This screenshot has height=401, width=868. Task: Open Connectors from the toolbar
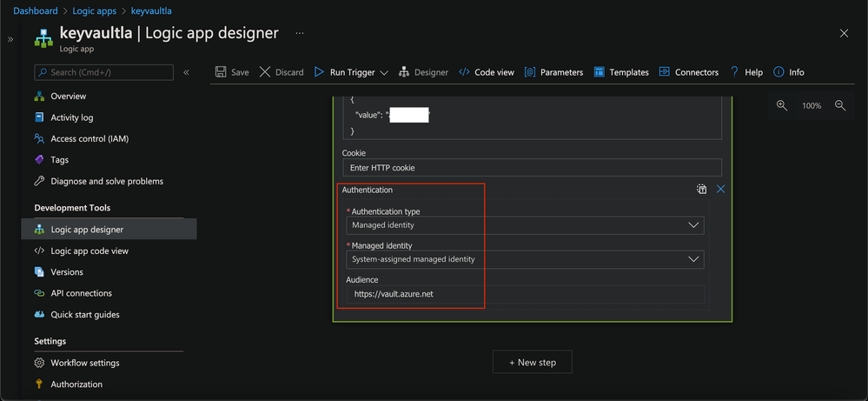[689, 72]
